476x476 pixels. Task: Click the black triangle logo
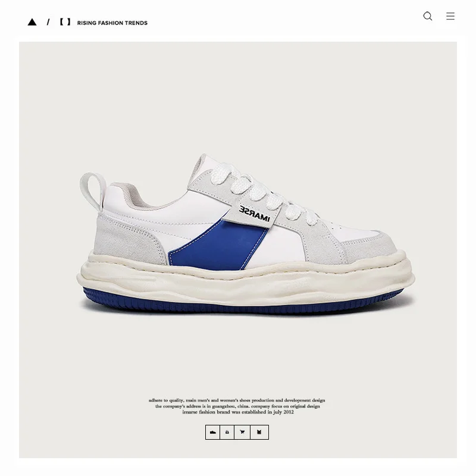(x=32, y=22)
